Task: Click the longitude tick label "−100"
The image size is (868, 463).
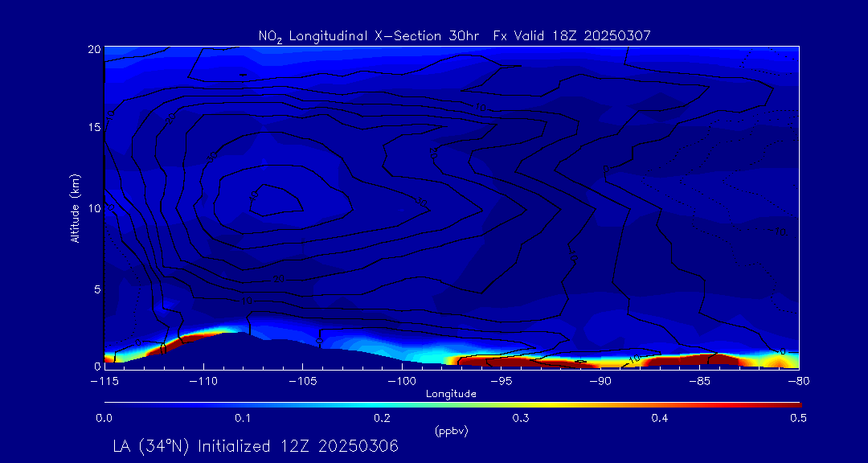Action: [402, 382]
